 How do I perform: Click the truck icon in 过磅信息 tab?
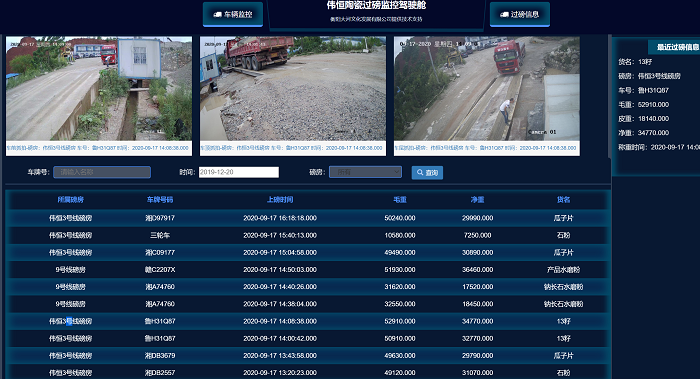click(504, 14)
